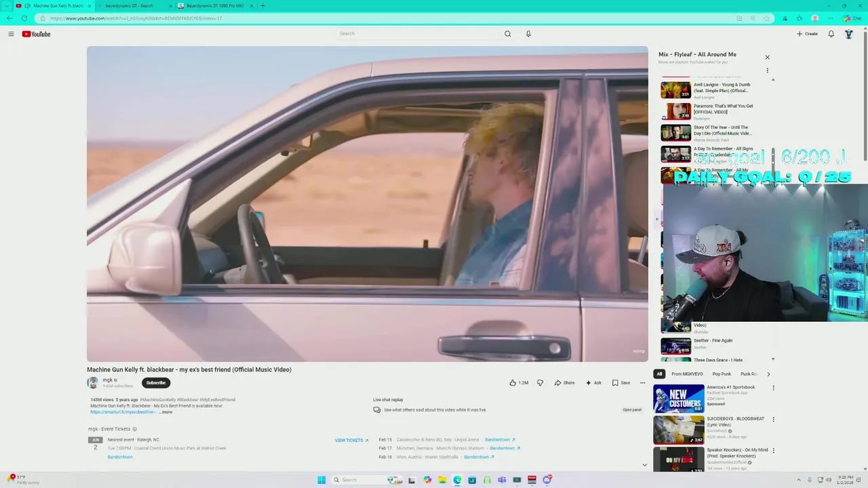This screenshot has width=868, height=488.
Task: Like the video with thumbs up
Action: [519, 383]
